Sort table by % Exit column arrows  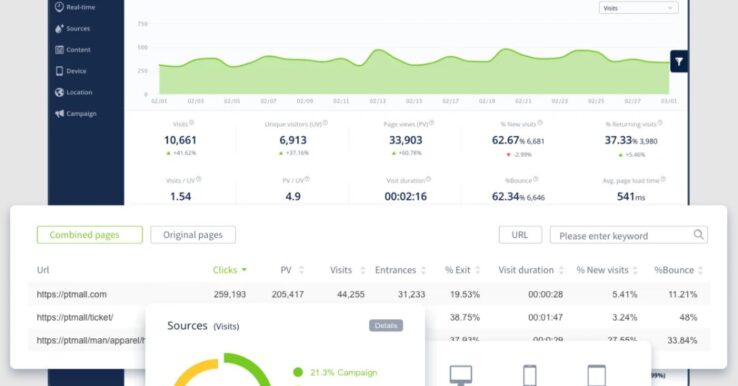478,270
